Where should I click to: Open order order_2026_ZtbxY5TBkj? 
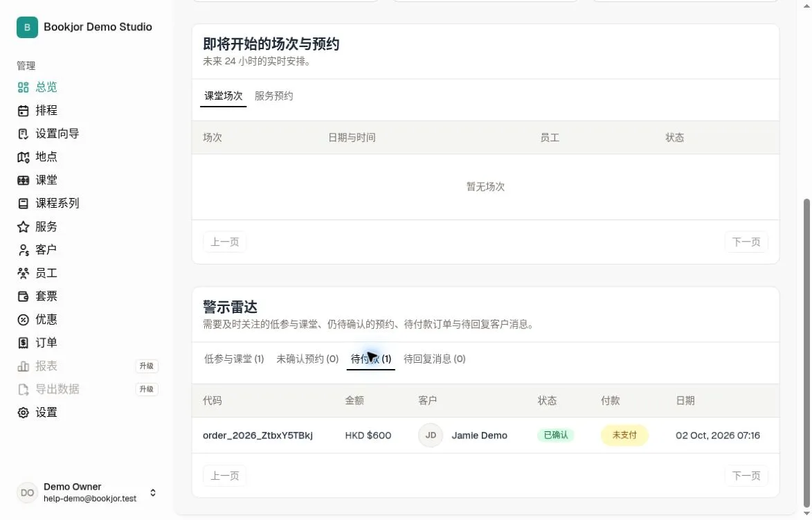point(258,436)
